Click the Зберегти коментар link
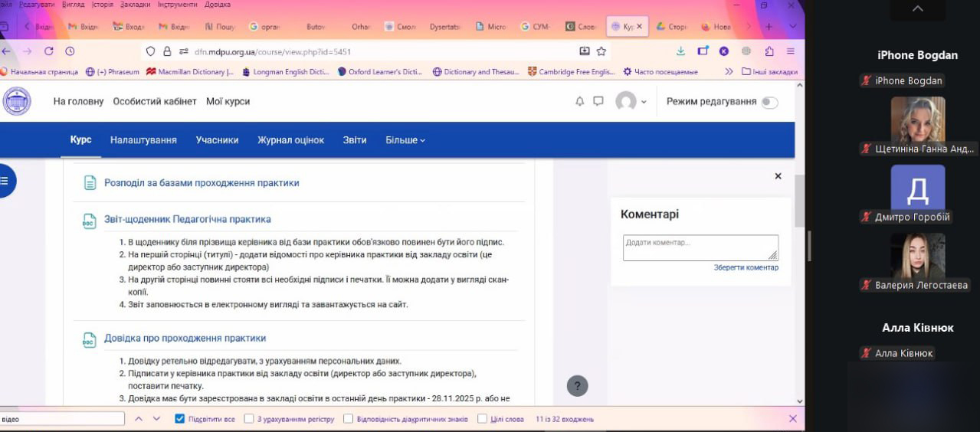Screen dimensions: 980x432 click(x=746, y=267)
